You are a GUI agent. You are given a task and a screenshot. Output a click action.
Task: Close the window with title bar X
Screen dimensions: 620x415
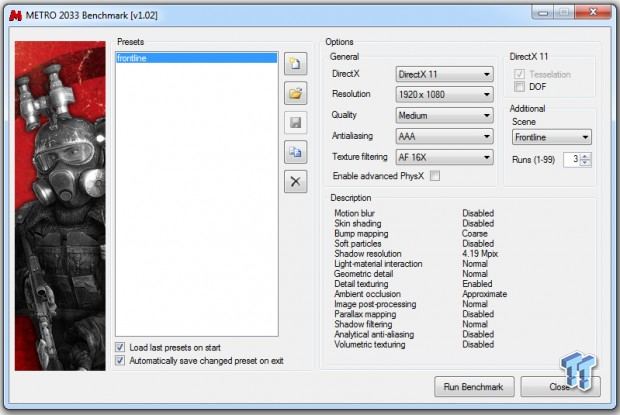[x=593, y=12]
